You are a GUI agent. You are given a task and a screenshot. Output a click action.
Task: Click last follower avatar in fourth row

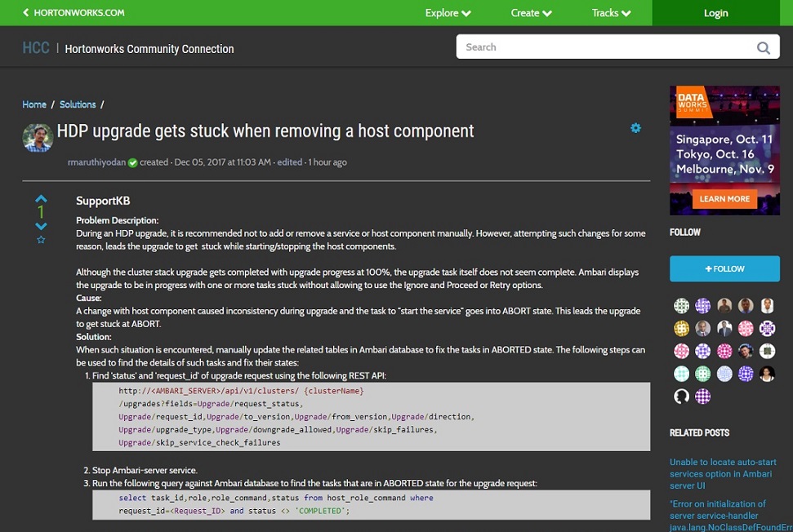click(767, 374)
